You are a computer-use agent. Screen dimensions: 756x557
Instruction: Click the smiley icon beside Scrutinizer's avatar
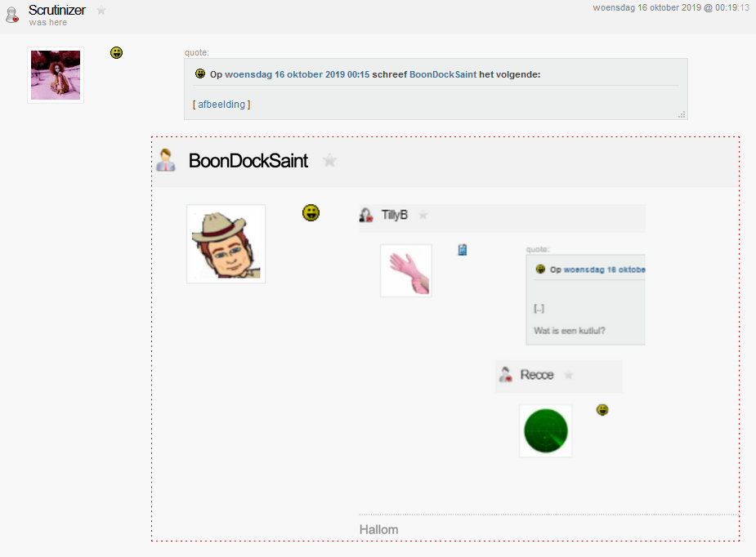tap(116, 52)
